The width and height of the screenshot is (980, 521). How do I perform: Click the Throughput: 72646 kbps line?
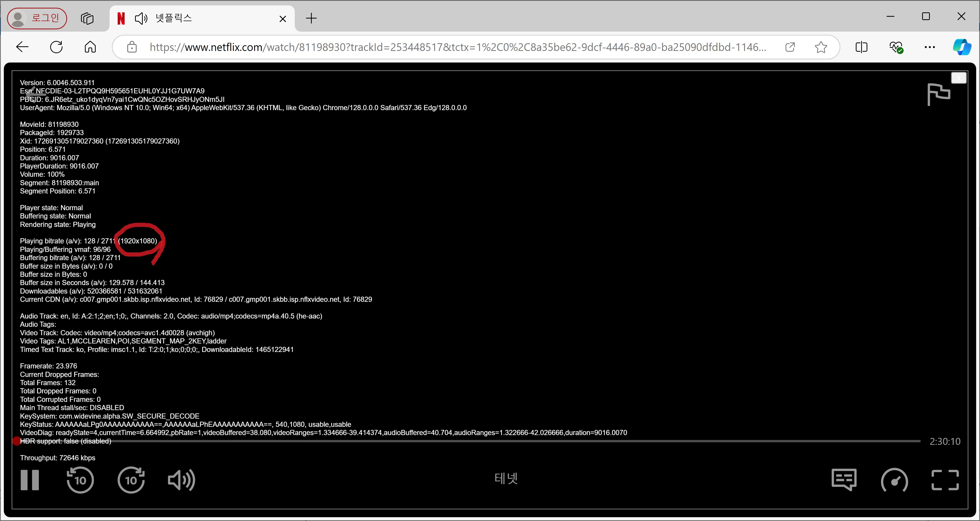click(57, 458)
